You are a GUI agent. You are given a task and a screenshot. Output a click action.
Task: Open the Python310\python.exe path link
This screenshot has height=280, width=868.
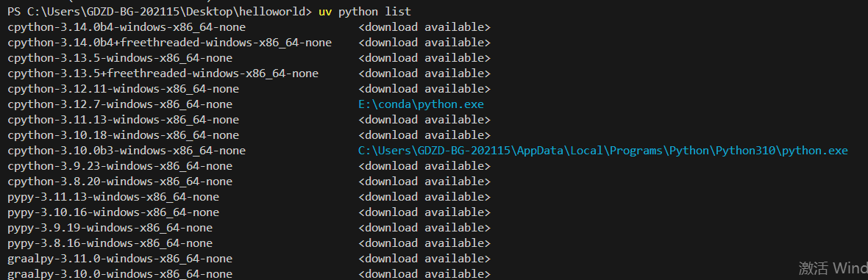(x=603, y=151)
